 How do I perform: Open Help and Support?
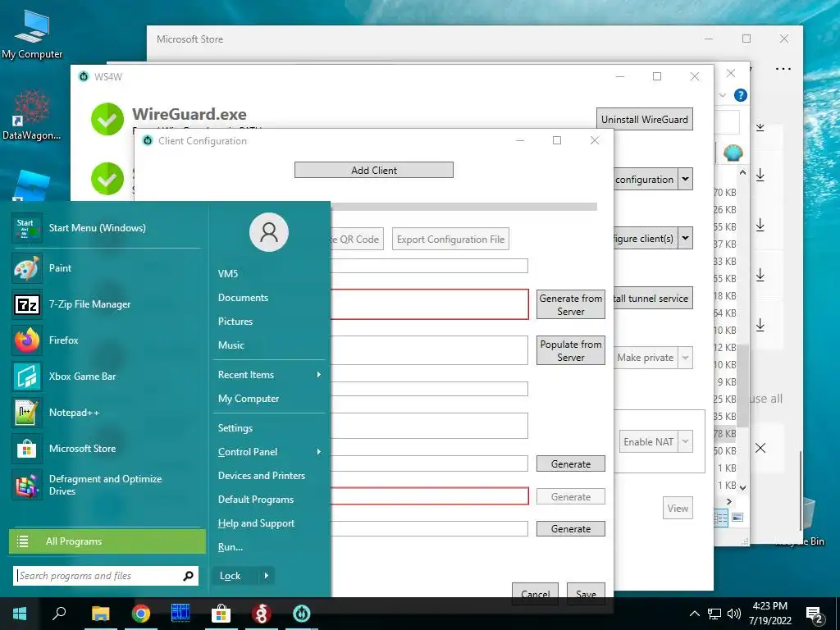[256, 523]
